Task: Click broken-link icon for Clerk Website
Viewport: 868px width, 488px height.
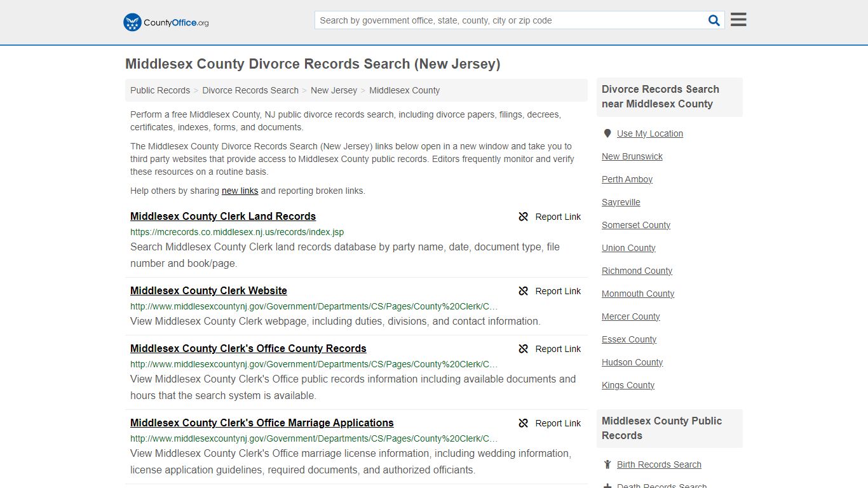Action: 524,291
